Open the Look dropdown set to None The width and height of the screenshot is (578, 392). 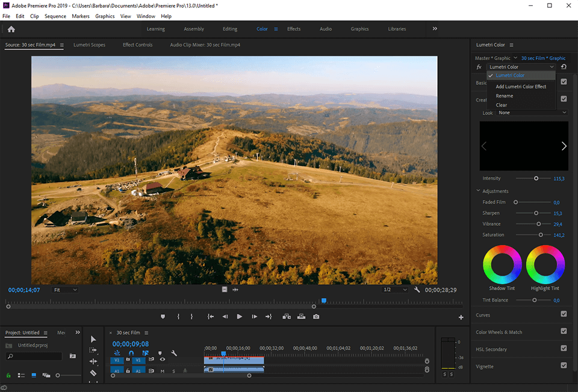(533, 113)
